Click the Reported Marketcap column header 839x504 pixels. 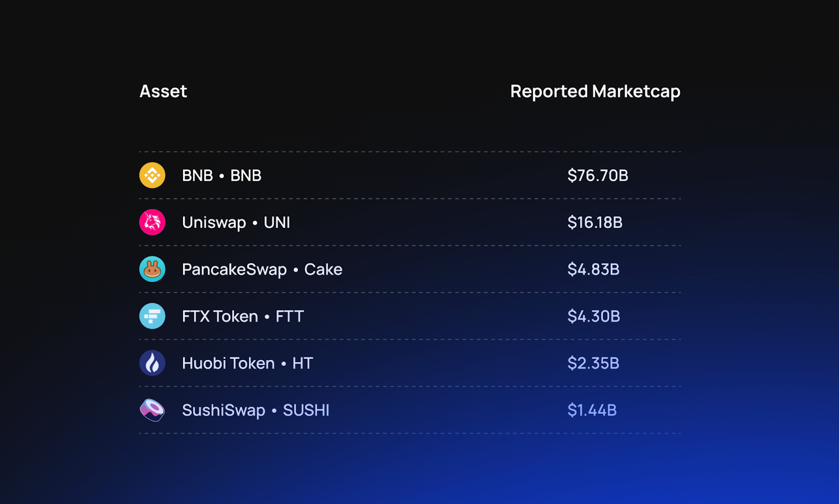tap(595, 92)
